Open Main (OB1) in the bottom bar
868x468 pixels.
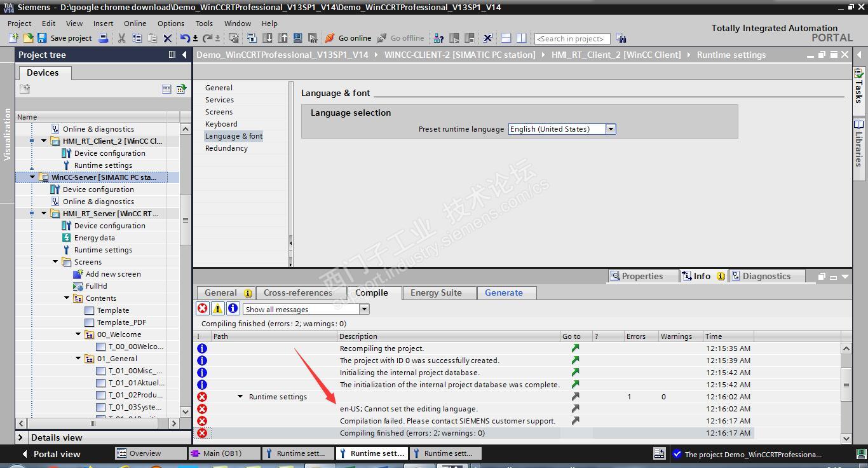tap(224, 453)
